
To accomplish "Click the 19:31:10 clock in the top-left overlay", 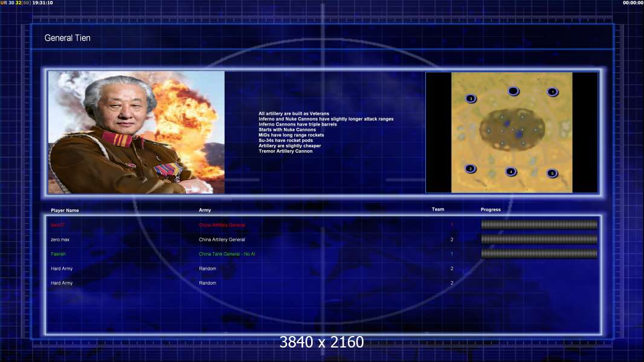I will pyautogui.click(x=43, y=2).
